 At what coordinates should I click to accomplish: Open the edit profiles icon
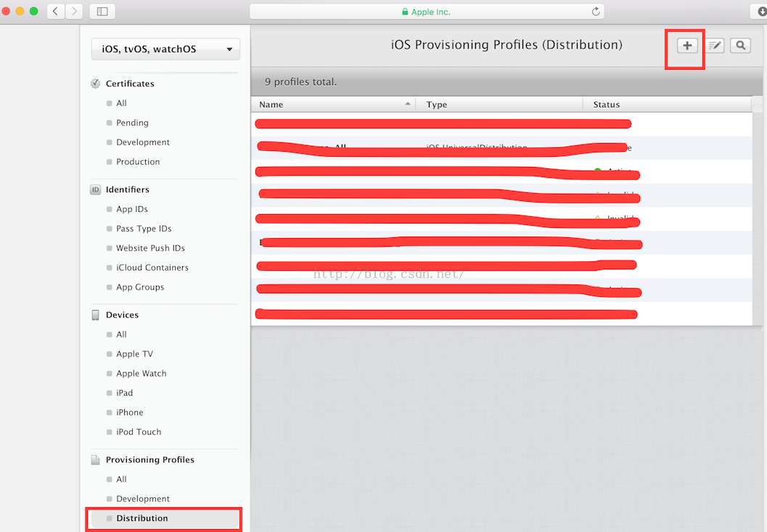coord(715,46)
